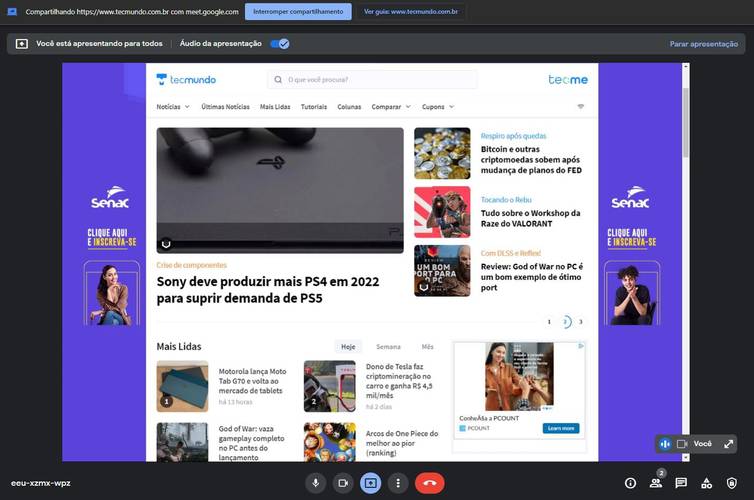Click CLIQUE AQUI E INSCREVA-SE left banner

coord(112,238)
